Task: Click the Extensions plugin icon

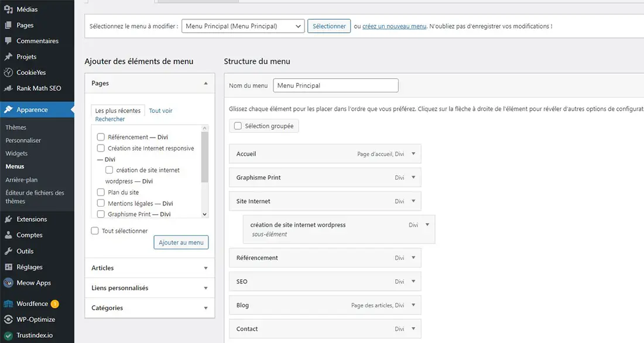Action: 8,219
